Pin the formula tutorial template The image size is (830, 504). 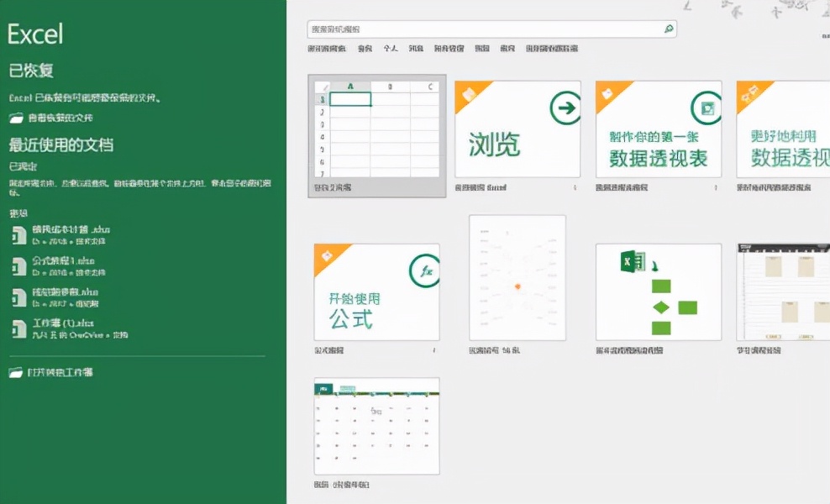[x=435, y=349]
